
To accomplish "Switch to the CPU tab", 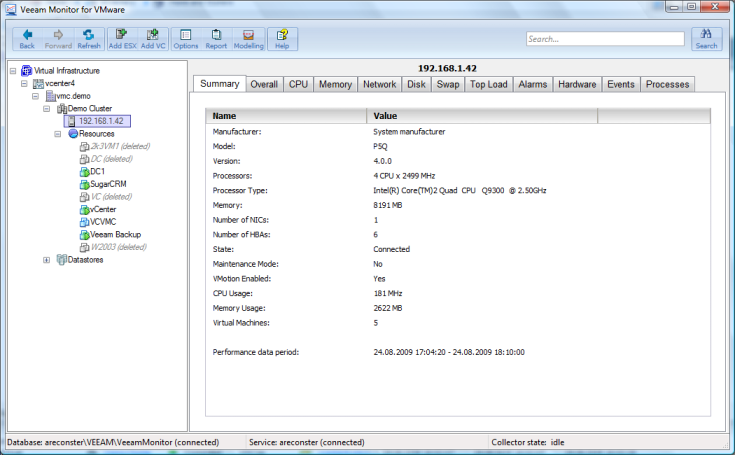I will click(298, 85).
